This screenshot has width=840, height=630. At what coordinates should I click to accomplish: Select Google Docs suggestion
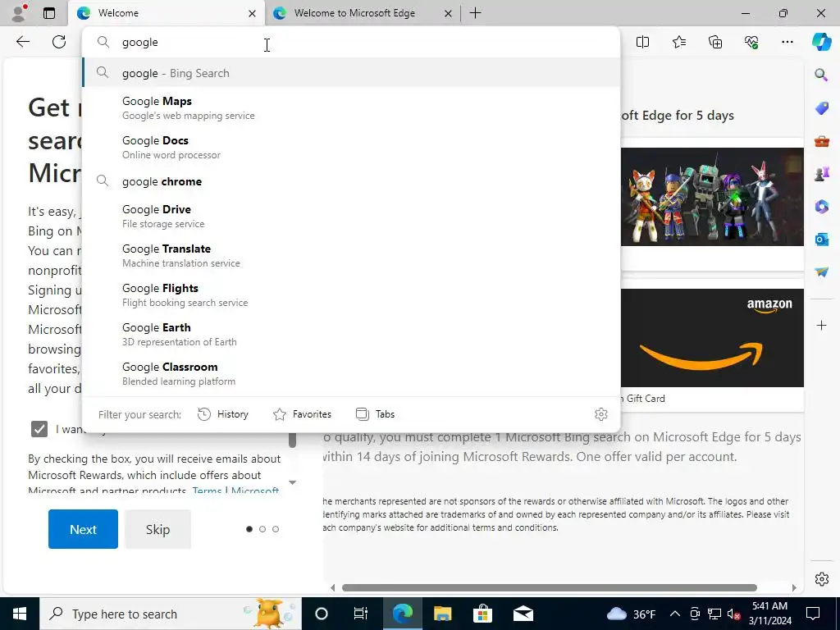coord(351,148)
